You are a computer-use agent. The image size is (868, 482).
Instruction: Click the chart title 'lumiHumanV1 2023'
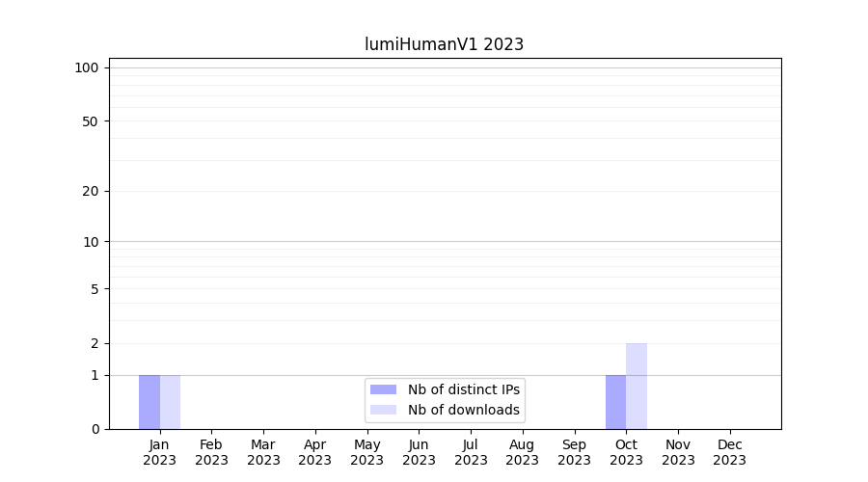(445, 44)
